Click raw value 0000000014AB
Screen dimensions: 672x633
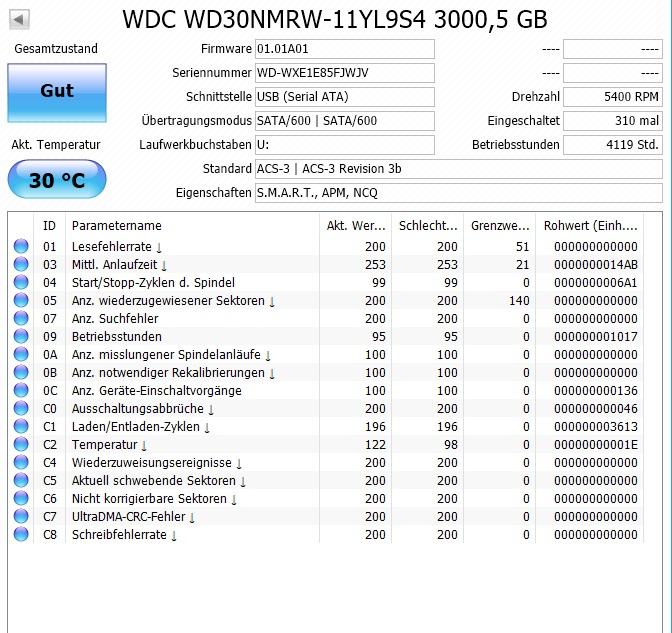coord(596,264)
